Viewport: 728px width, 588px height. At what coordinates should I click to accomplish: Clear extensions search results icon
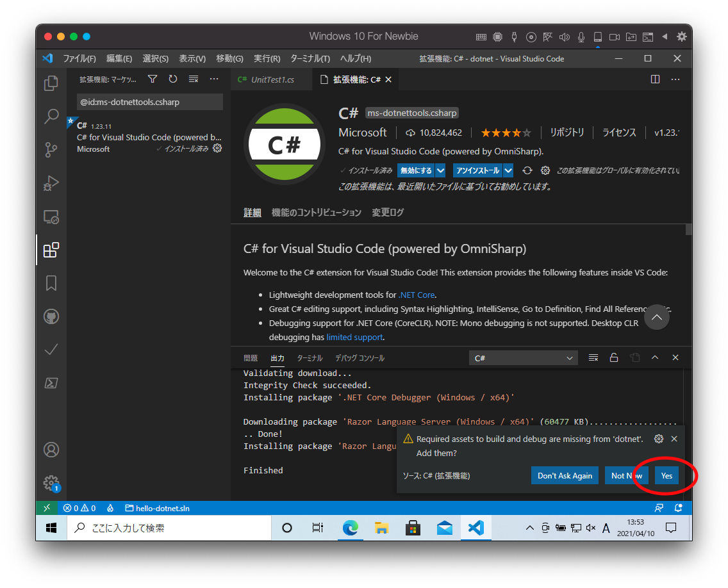(194, 79)
